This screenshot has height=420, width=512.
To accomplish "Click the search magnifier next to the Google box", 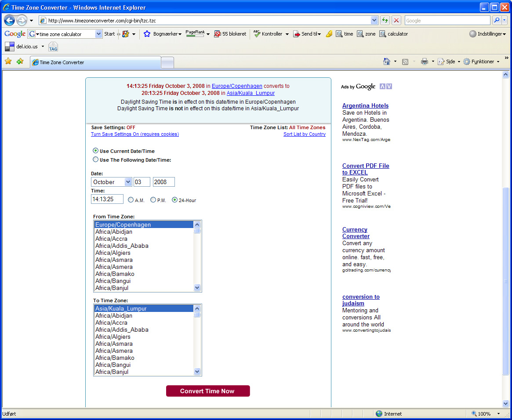I will (x=497, y=20).
